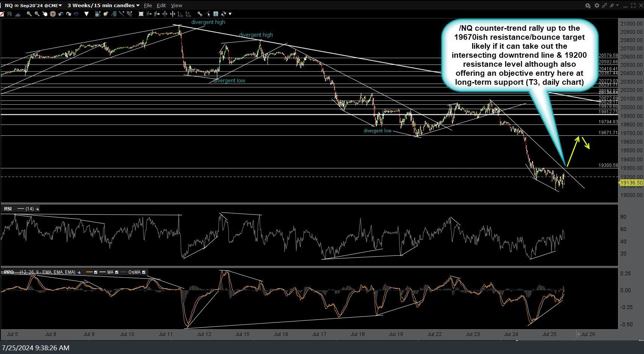Image resolution: width=644 pixels, height=354 pixels.
Task: Click the blue right arrow icon
Action: click(x=76, y=14)
